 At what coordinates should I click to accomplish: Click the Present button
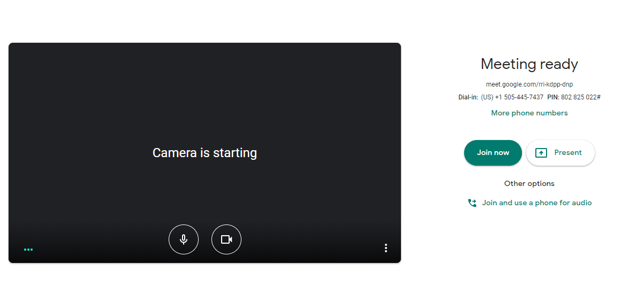[560, 153]
